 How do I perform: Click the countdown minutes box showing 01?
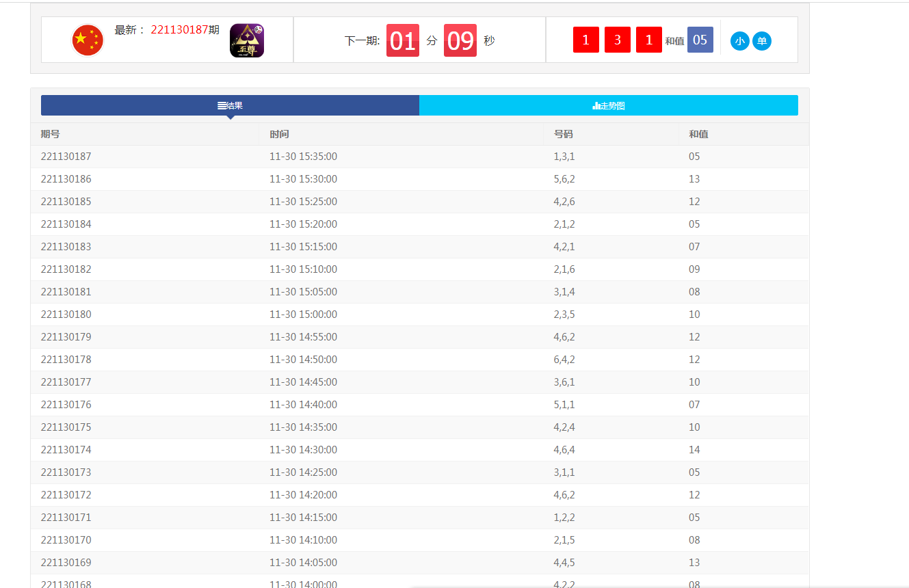coord(402,40)
